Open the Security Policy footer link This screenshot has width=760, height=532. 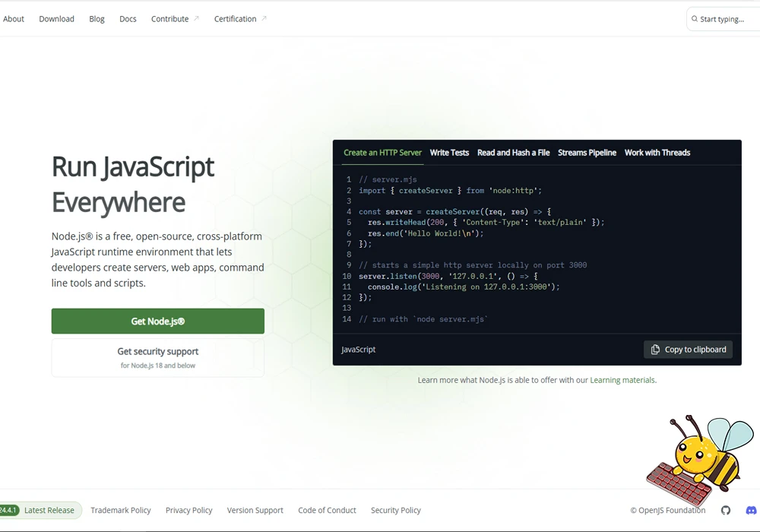(x=396, y=510)
